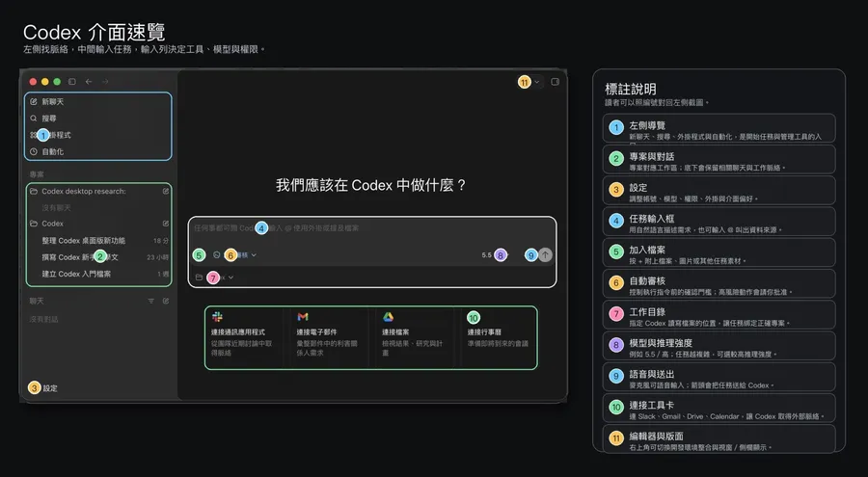This screenshot has width=868, height=477.
Task: Click the 18 分 timestamp
Action: [x=161, y=241]
